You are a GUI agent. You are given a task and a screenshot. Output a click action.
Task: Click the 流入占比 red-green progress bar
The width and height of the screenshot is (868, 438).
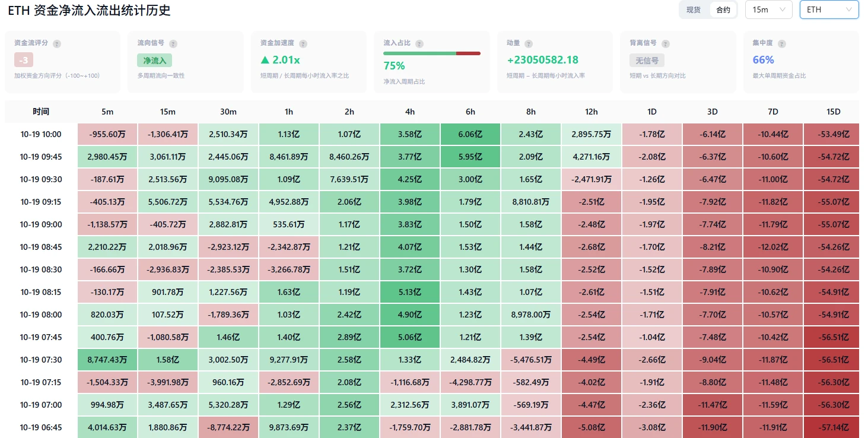432,53
